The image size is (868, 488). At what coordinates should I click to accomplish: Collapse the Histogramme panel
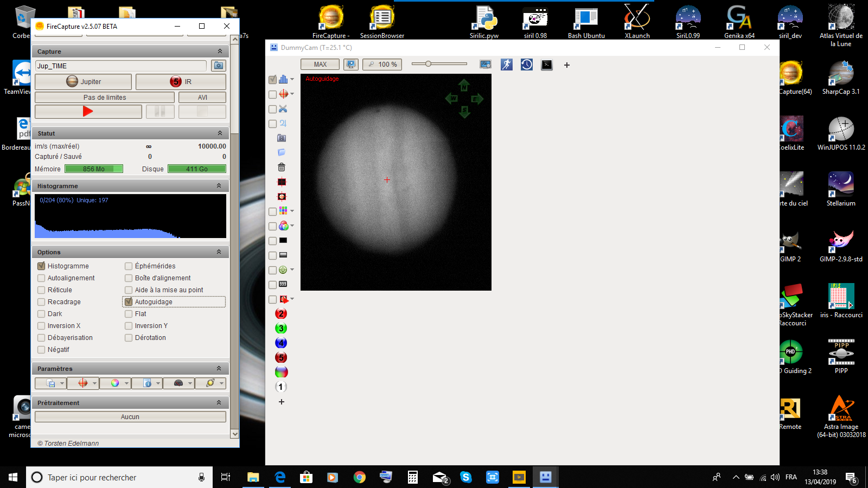(x=219, y=186)
